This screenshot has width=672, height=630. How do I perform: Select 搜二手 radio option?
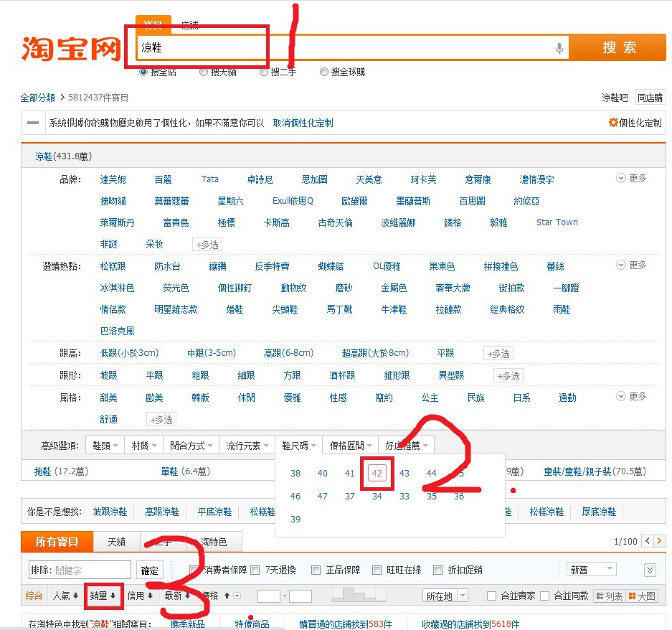pyautogui.click(x=264, y=72)
